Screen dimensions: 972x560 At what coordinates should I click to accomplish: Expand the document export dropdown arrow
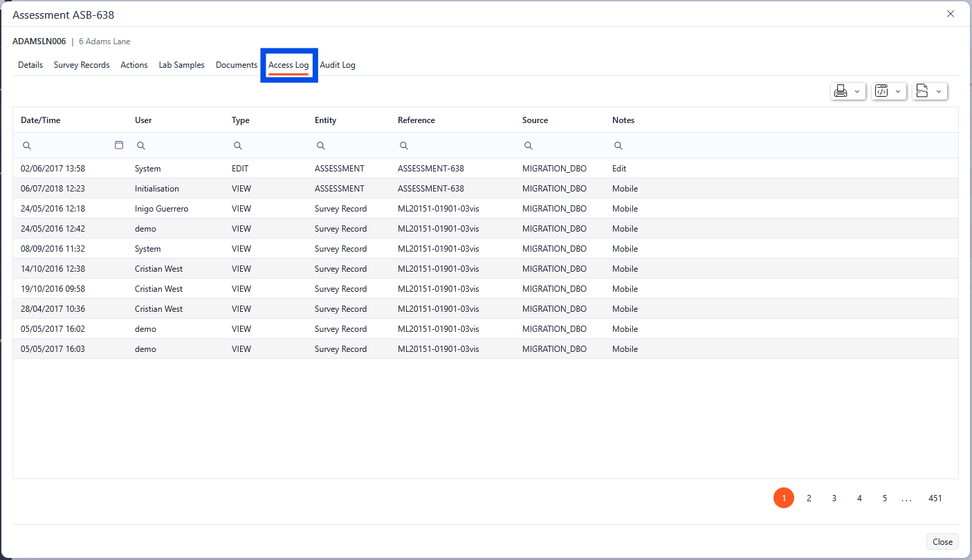tap(939, 91)
